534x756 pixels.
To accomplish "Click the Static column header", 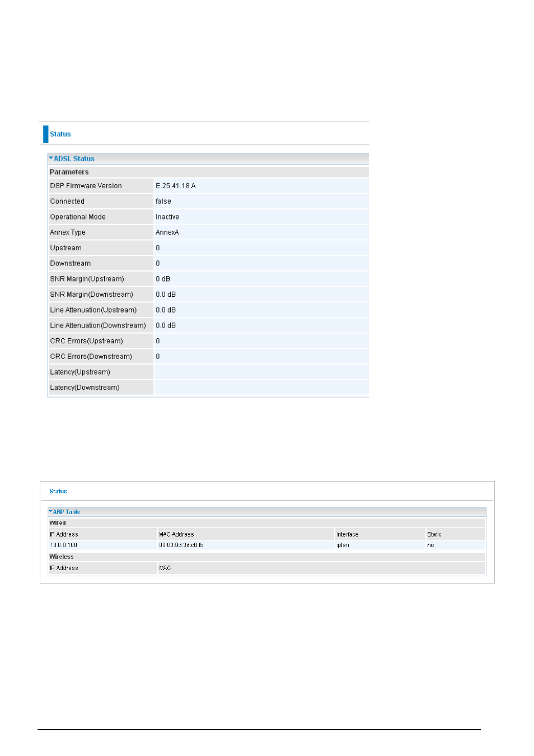I will pyautogui.click(x=434, y=535).
